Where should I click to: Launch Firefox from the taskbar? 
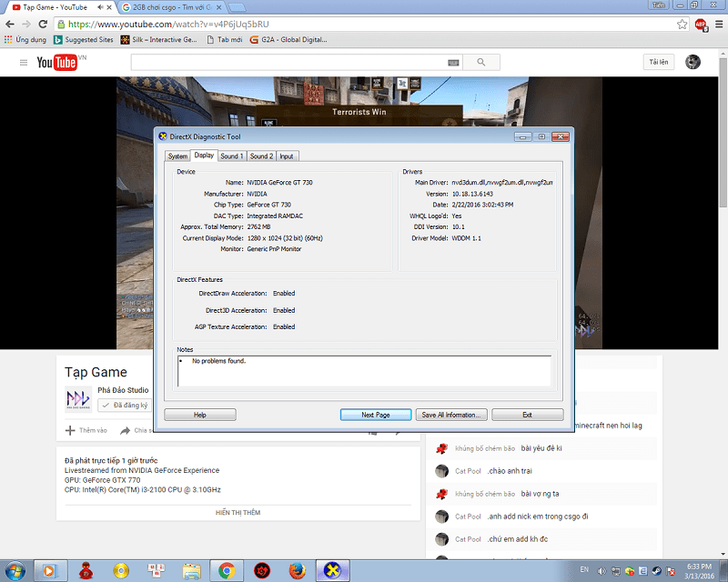point(298,571)
